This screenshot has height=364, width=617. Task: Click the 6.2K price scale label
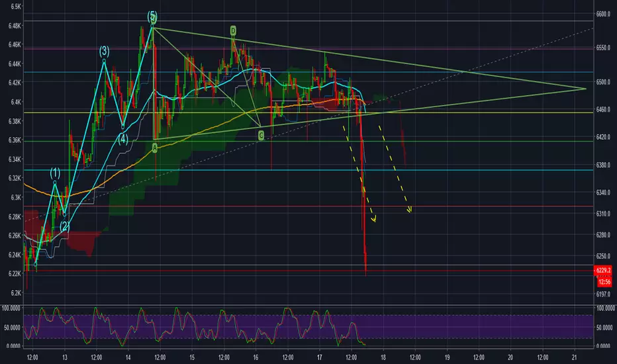[x=16, y=293]
